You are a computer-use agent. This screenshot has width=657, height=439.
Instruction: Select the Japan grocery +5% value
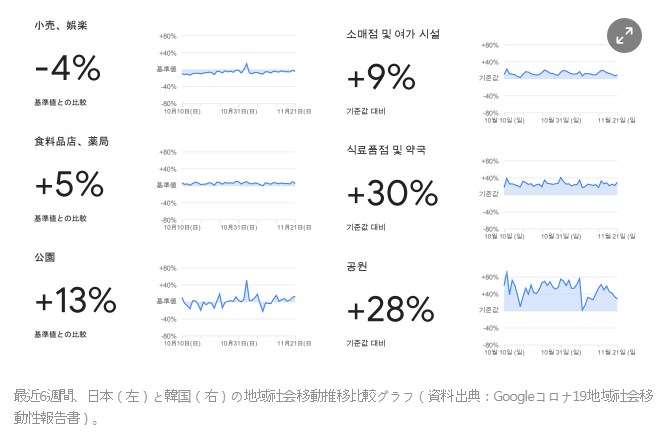click(70, 184)
